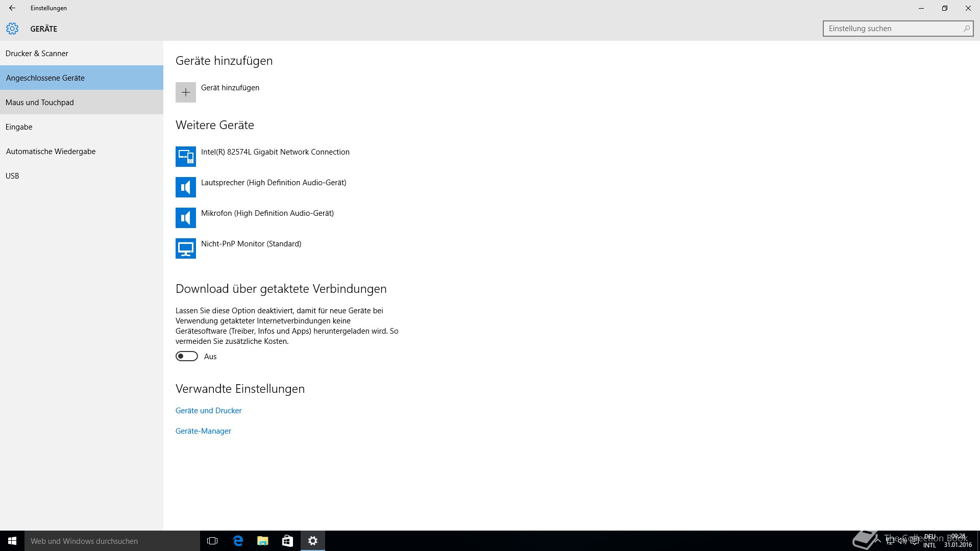Select Mikrofon (High Definition Audio-Gerät) entry
The image size is (980, 551).
click(x=267, y=213)
